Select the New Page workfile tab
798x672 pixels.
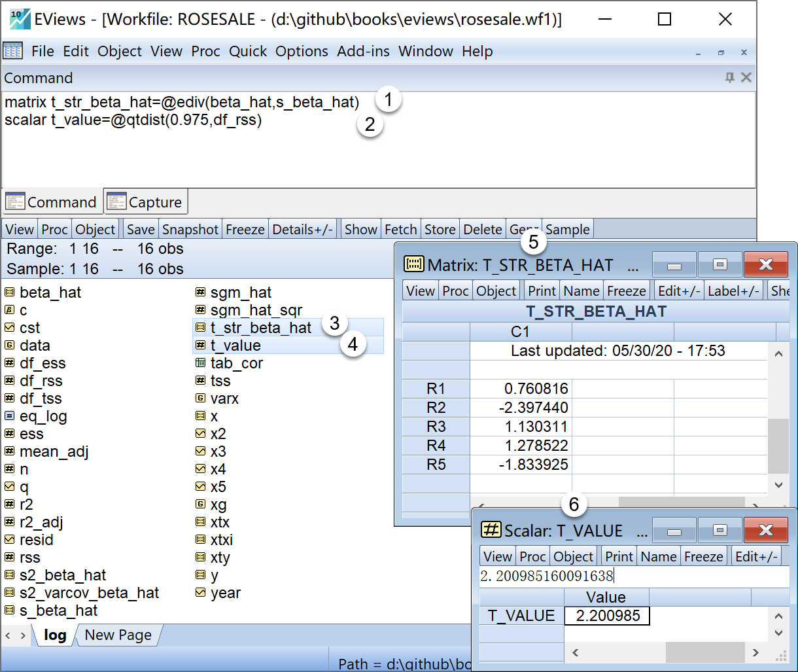[x=118, y=635]
